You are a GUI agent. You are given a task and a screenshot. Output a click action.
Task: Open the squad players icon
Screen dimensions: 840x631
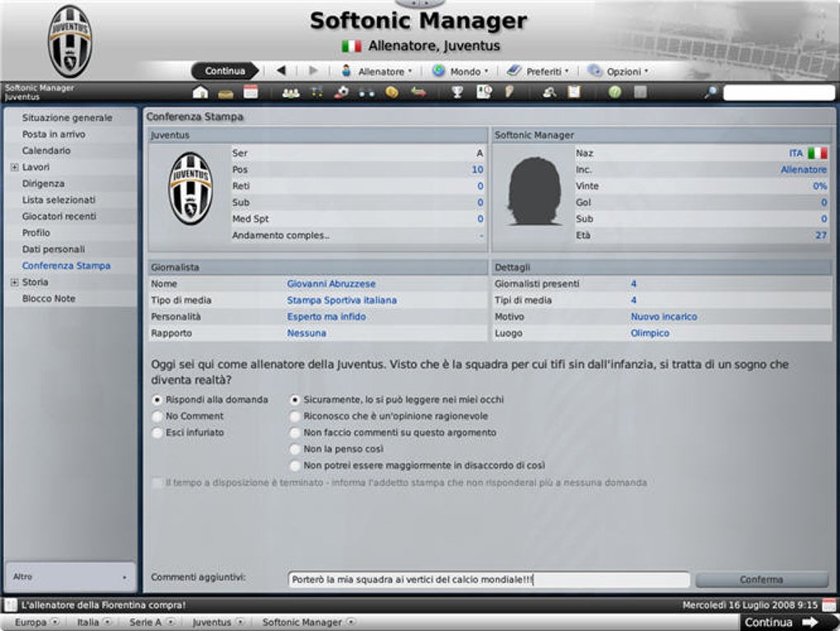291,92
